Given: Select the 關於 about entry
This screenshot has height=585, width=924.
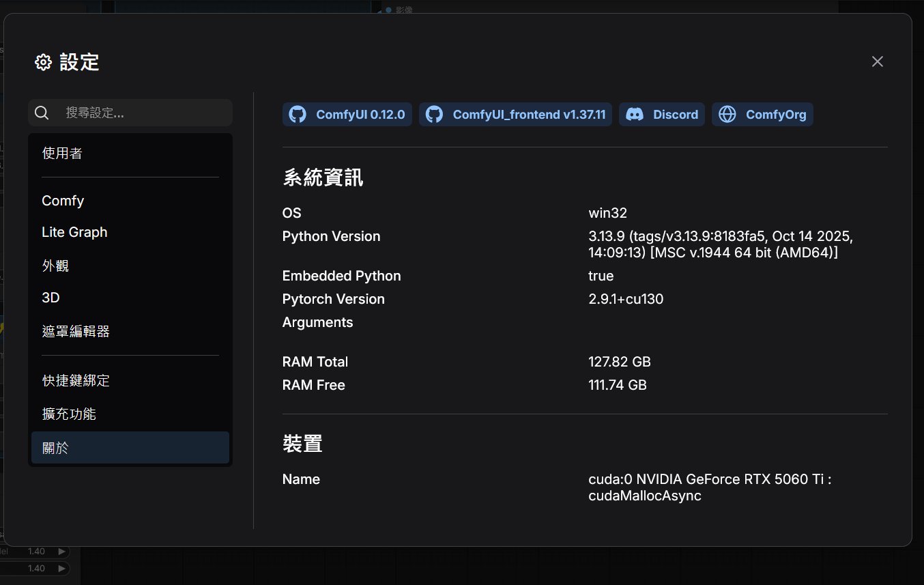Looking at the screenshot, I should point(55,448).
